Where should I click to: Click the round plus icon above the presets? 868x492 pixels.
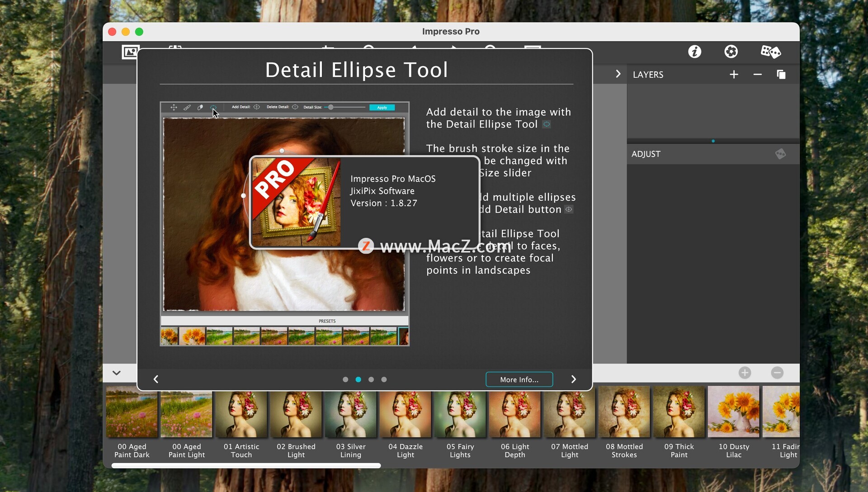745,373
